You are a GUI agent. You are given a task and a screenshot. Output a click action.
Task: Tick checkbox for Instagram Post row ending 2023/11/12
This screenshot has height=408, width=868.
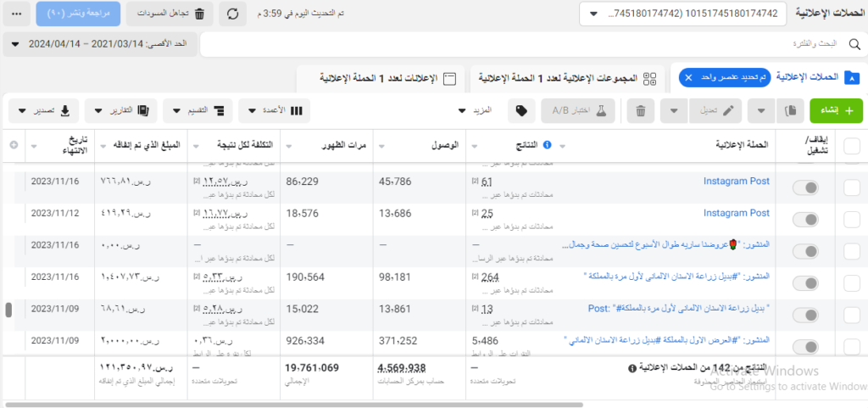tap(852, 220)
